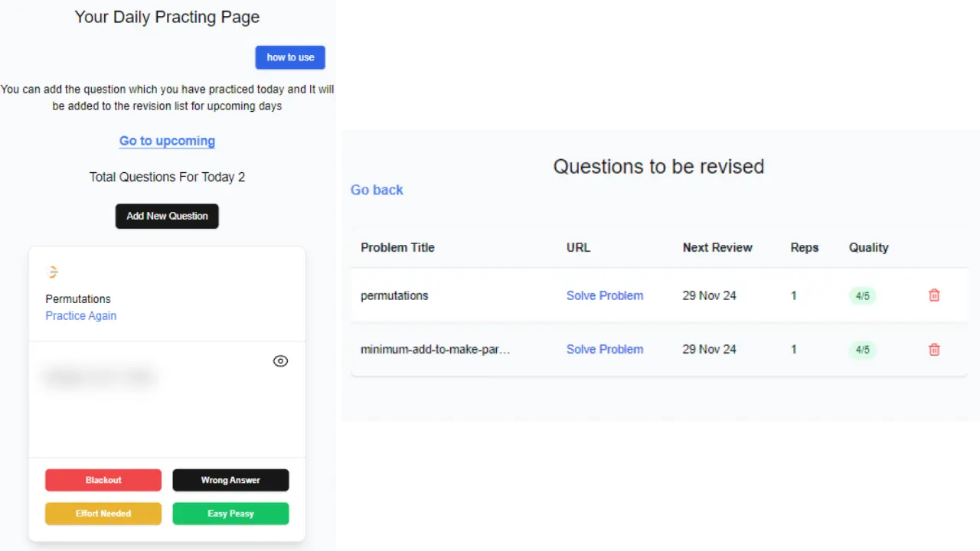The image size is (980, 551).
Task: Select the Easy Peasy rating
Action: (x=230, y=514)
